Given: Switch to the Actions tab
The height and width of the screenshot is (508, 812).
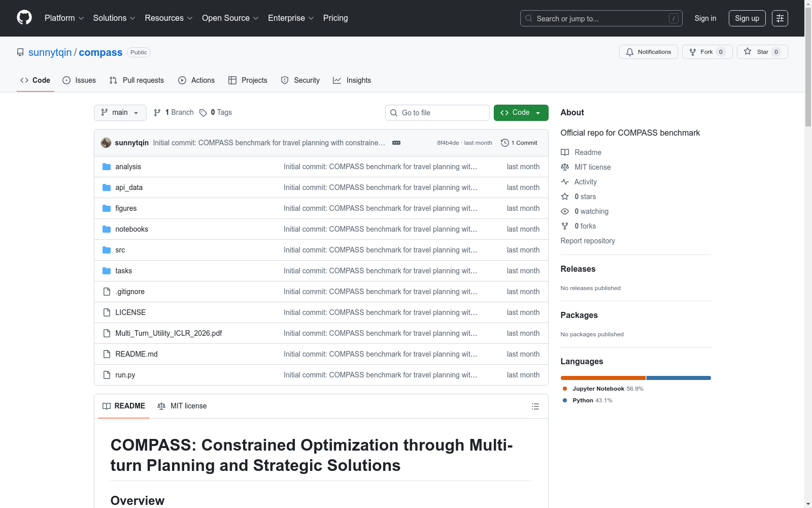Looking at the screenshot, I should [x=196, y=80].
